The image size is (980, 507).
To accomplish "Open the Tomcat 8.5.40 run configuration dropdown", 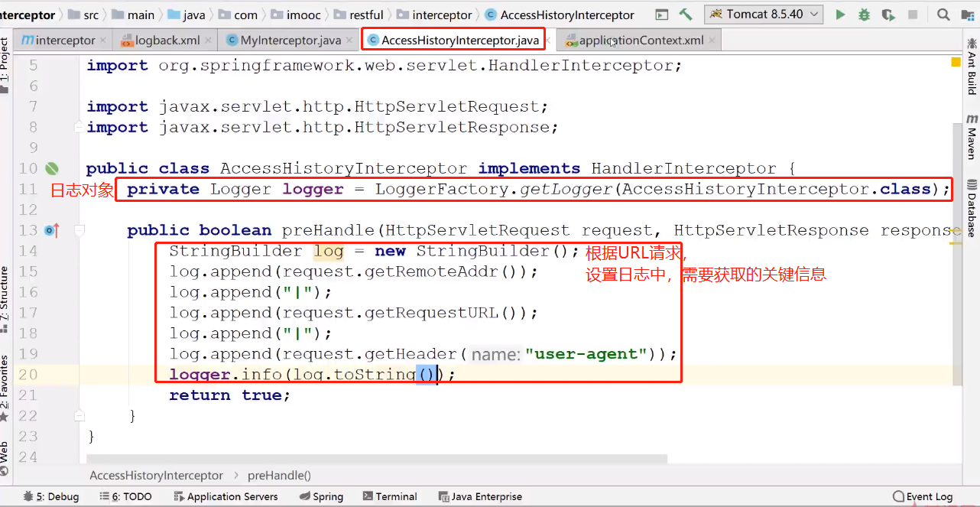I will pyautogui.click(x=764, y=15).
